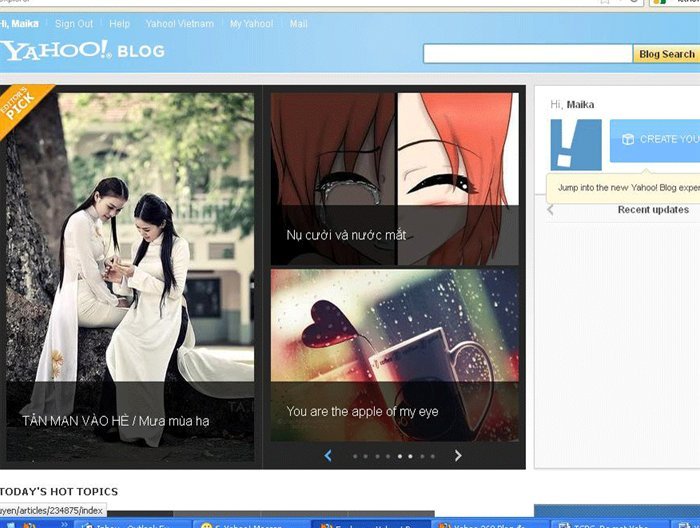Go to previous carousel slide with blue arrow

pos(328,456)
